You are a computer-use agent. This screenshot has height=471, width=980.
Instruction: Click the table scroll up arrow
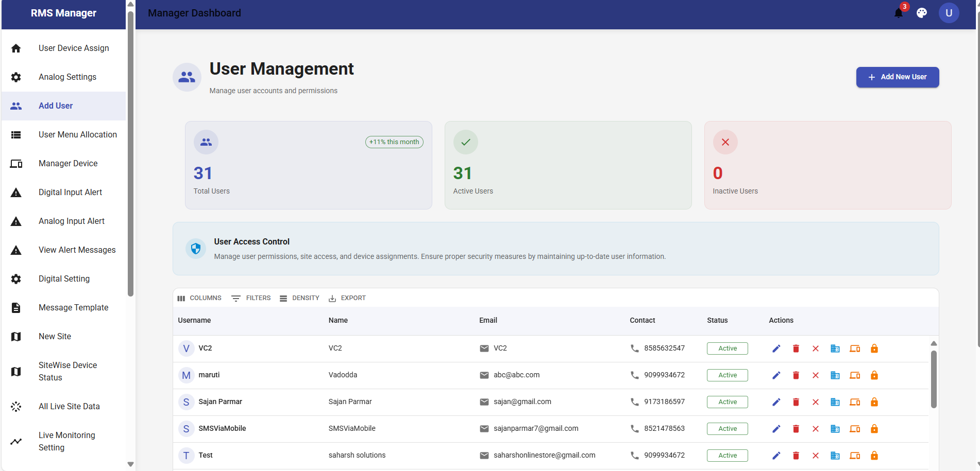933,343
